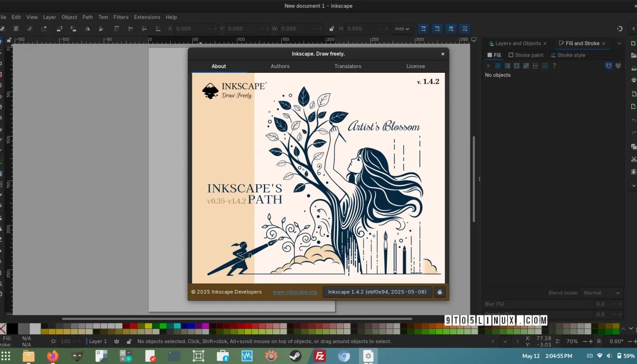Switch to the Translators tab

click(348, 66)
